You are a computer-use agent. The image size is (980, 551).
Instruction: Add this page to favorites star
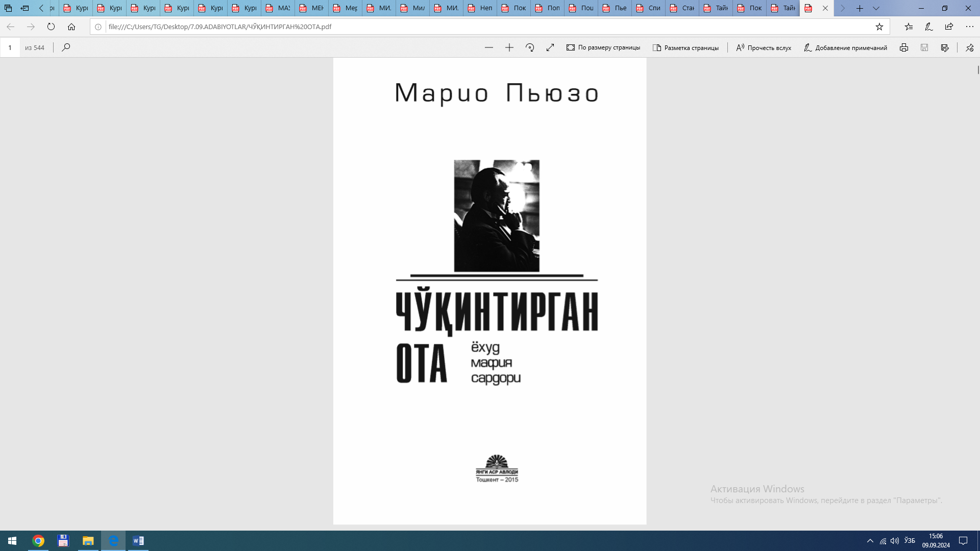coord(879,27)
